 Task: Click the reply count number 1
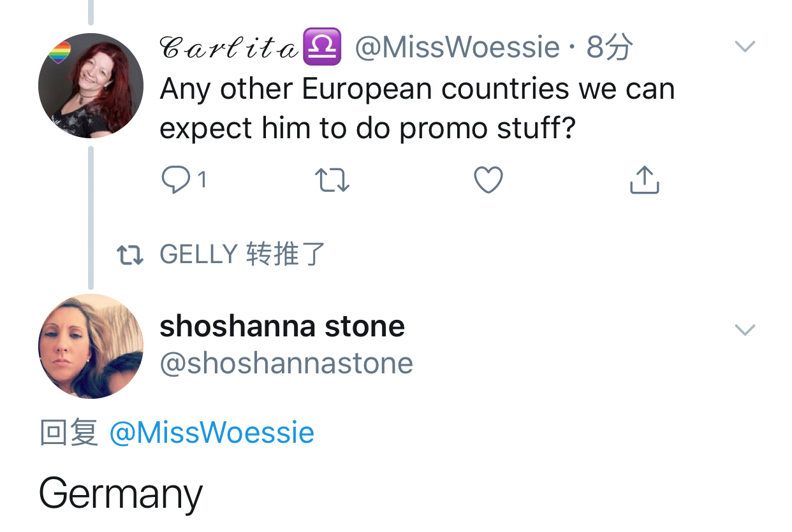click(202, 180)
